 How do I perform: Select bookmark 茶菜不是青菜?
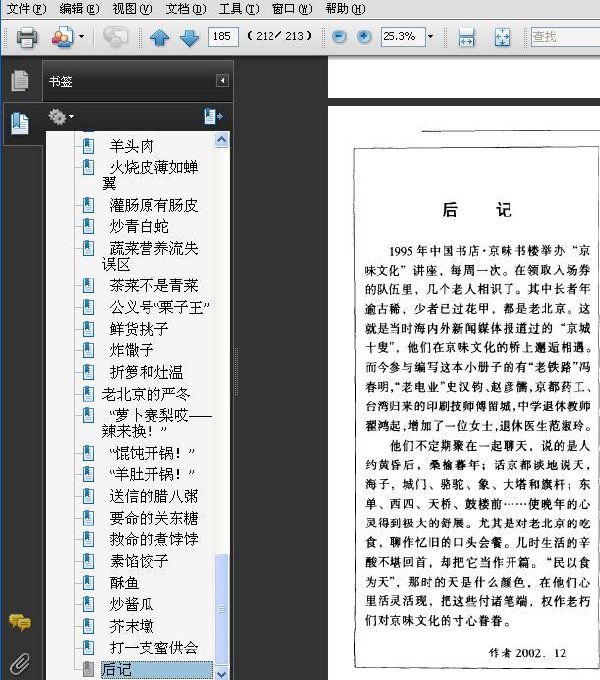pos(153,285)
